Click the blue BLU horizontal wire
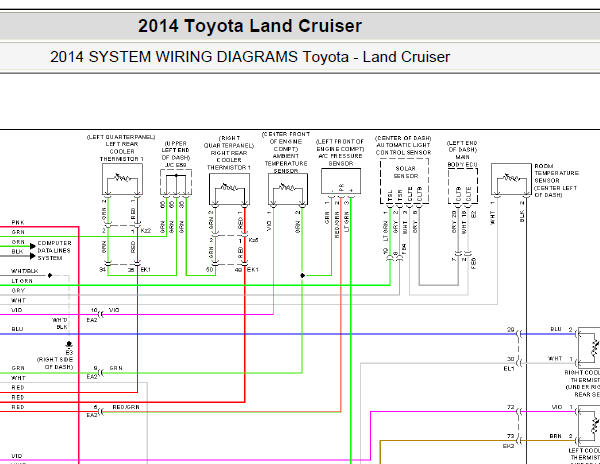600x464 pixels. pos(259,334)
